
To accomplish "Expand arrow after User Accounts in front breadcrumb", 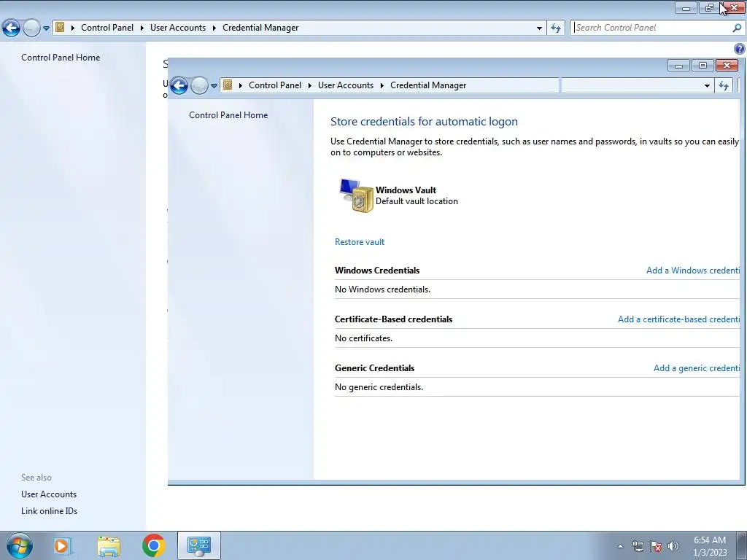I will (382, 85).
